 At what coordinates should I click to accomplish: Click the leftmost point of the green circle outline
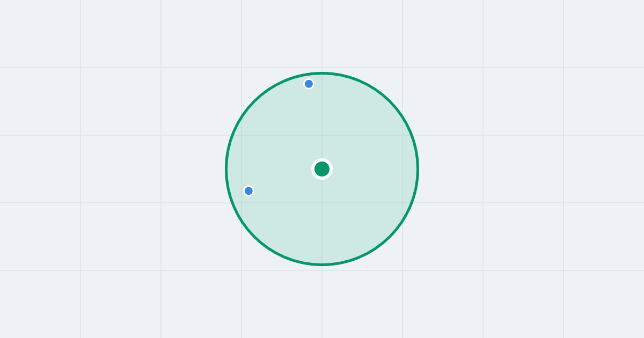(x=226, y=169)
